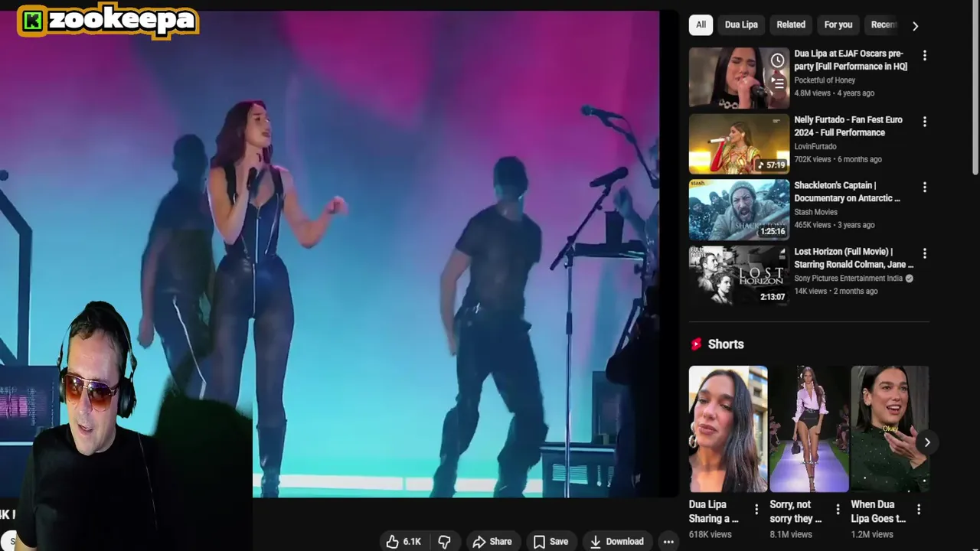
Task: Click '4.8M views • 4 years ago' text
Action: point(834,93)
